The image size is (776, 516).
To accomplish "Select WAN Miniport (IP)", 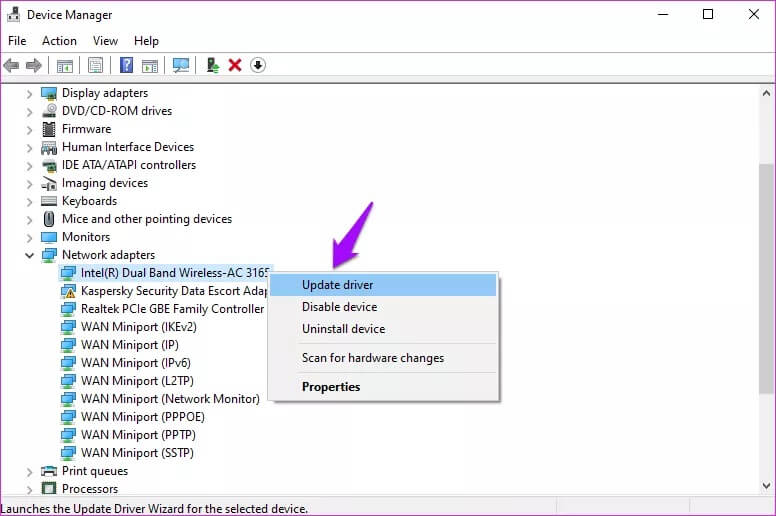I will [x=130, y=345].
